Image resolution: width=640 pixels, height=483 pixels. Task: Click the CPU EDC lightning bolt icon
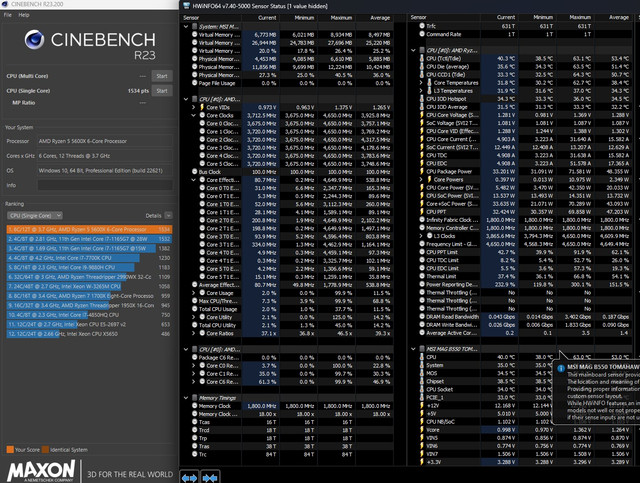pos(422,163)
